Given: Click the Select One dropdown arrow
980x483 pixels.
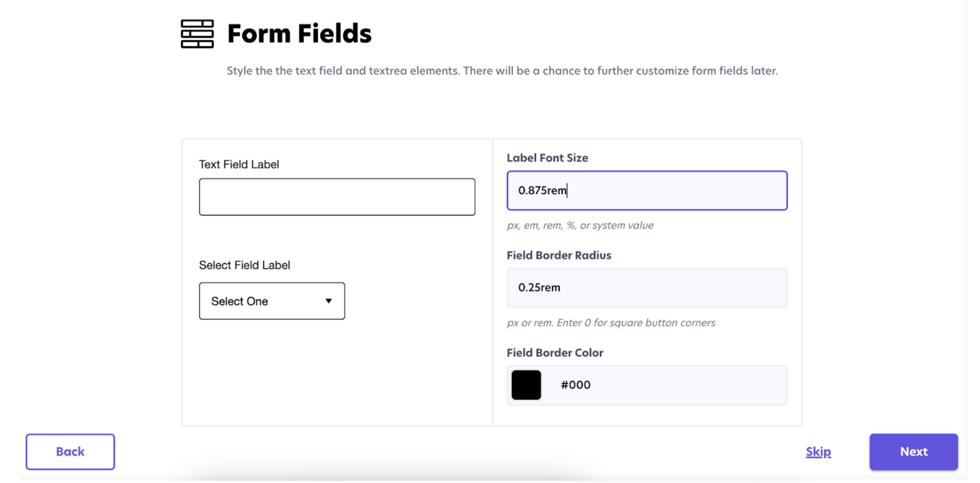Looking at the screenshot, I should [329, 301].
